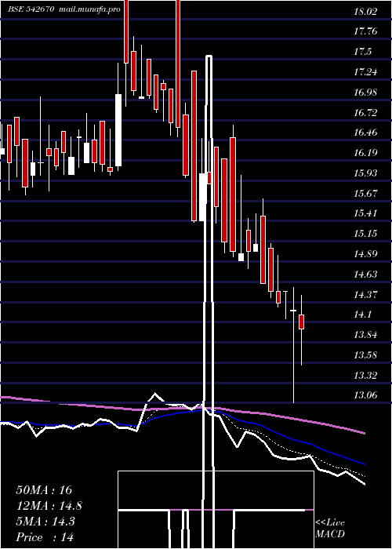Click the <<Live MACD label
This screenshot has width=392, height=549.
point(330,528)
